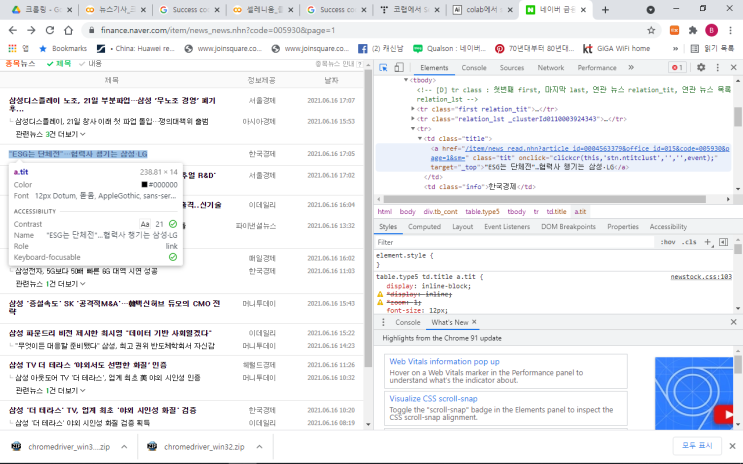Click the browser back arrow
The width and height of the screenshot is (743, 464).
coord(13,30)
